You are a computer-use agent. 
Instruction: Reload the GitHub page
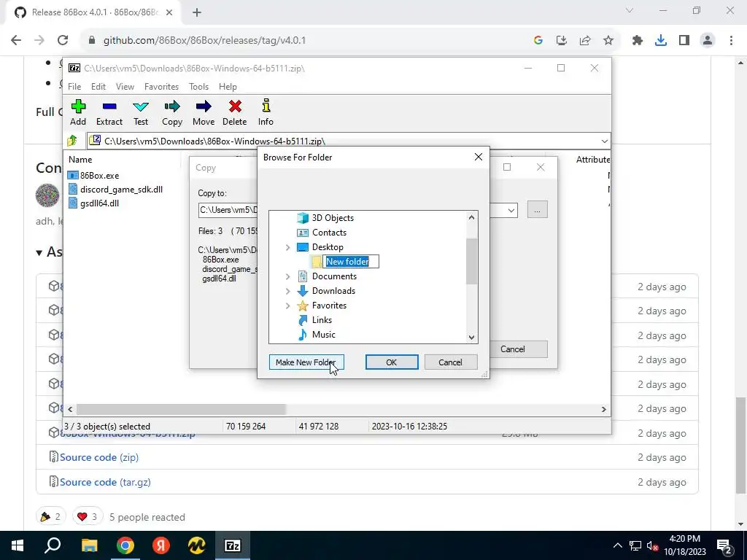63,41
